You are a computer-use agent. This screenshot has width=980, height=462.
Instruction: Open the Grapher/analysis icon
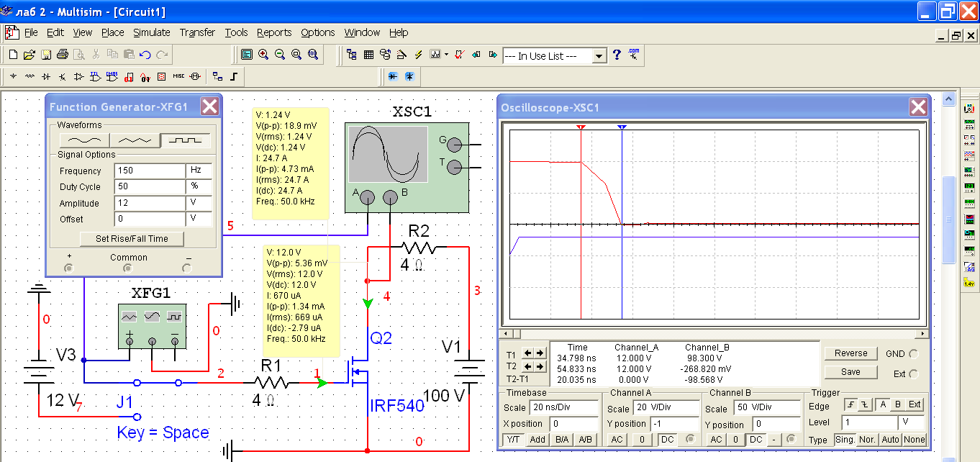(435, 55)
